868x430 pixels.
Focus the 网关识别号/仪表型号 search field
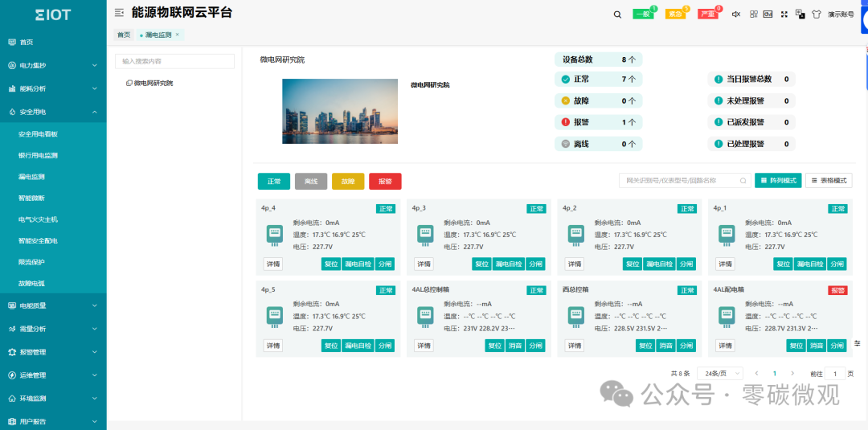pos(685,180)
